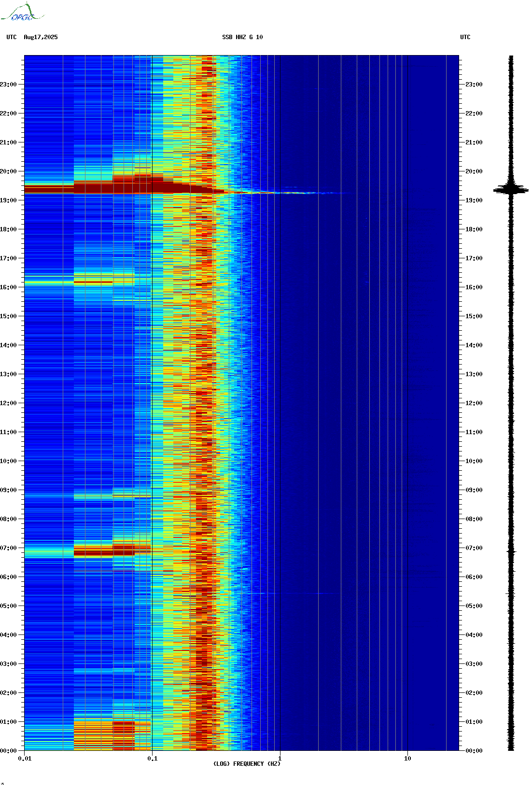This screenshot has height=789, width=532.
Task: Click the '(LOG) FREQUENCY (HZ)' axis label
Action: click(247, 764)
